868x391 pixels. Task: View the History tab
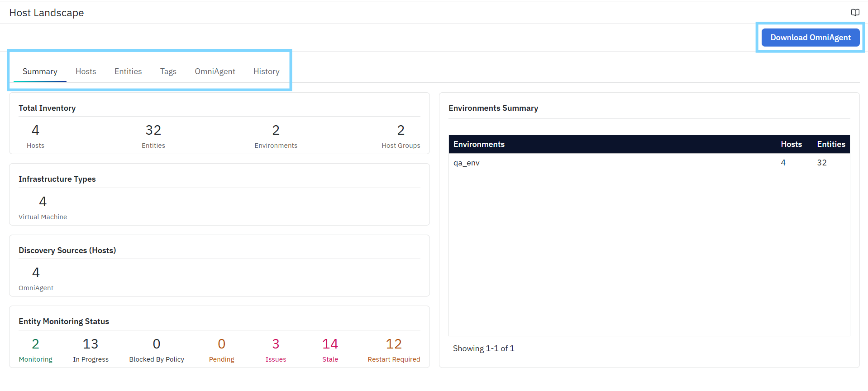pos(266,71)
